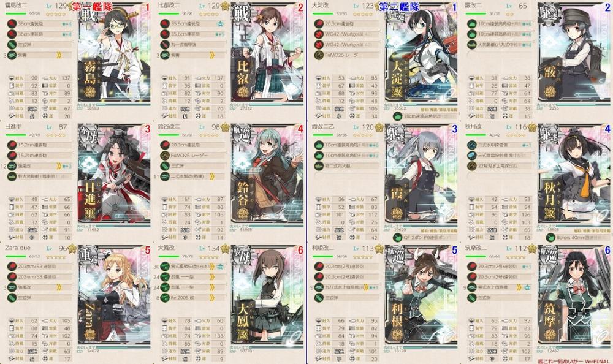Click the 22号対水上電探改四 radar icon on Akizuki
Screen dimensions: 613x364
tap(472, 166)
